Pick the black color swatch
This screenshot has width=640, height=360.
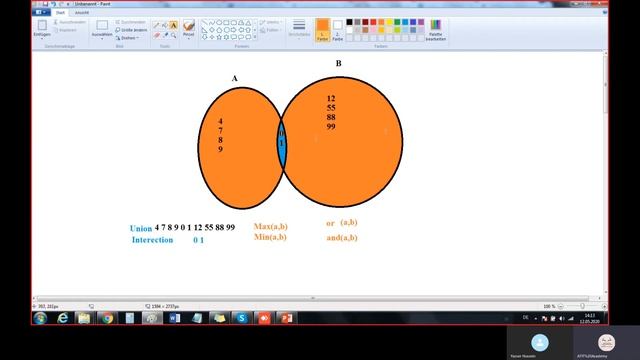click(x=349, y=22)
